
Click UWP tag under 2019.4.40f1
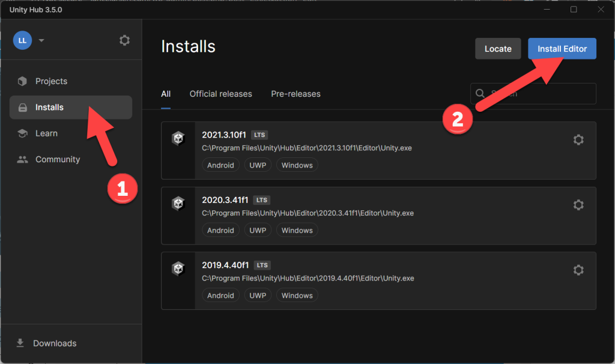pyautogui.click(x=258, y=296)
